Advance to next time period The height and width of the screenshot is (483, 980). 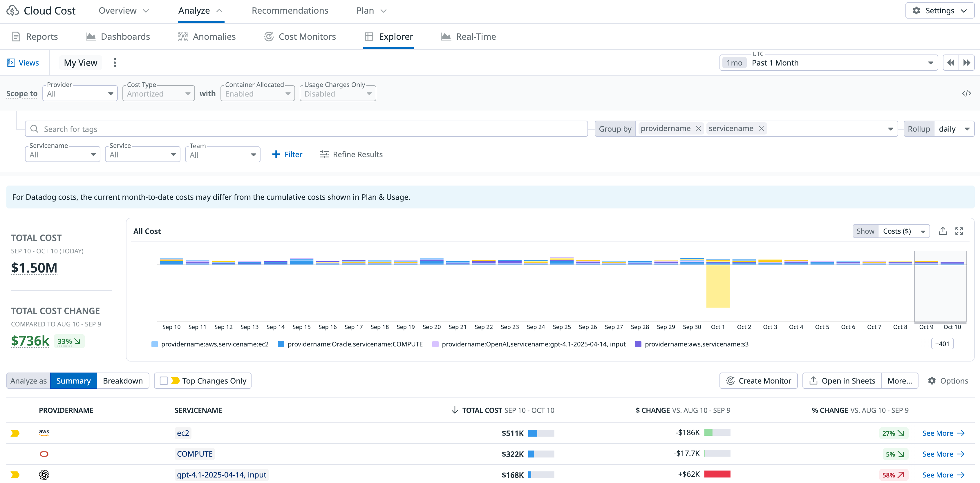(x=966, y=63)
